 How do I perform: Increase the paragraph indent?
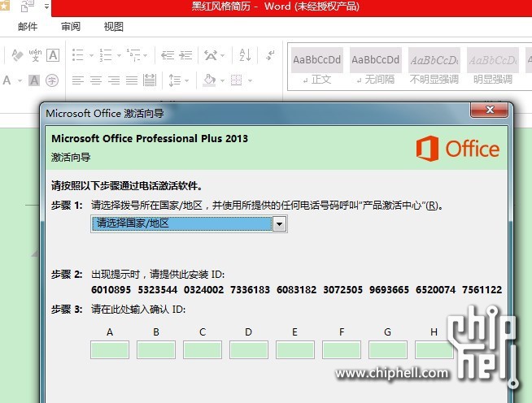(185, 55)
